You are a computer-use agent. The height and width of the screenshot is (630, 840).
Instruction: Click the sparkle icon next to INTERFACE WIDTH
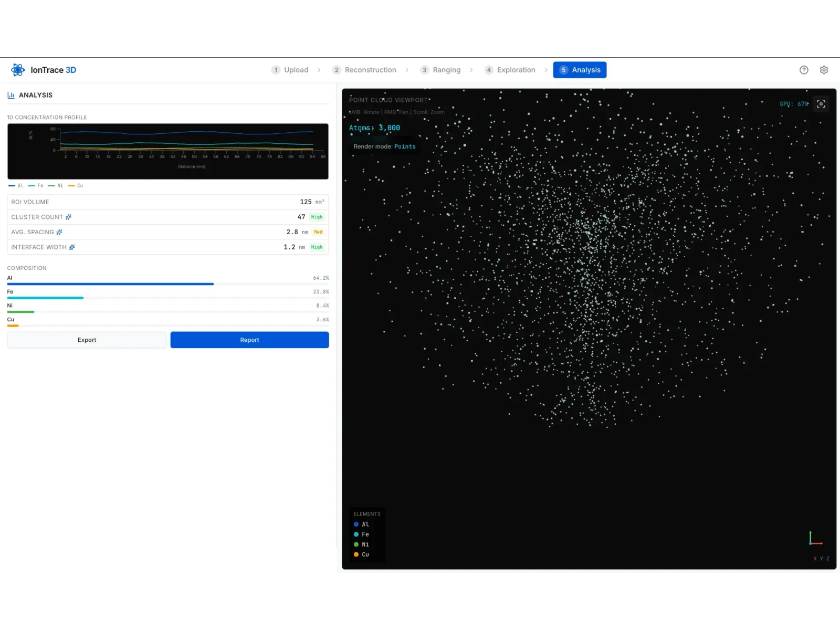point(72,247)
